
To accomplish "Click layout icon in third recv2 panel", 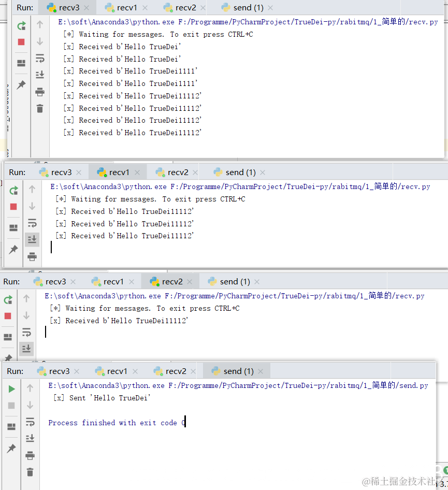I will 8,337.
